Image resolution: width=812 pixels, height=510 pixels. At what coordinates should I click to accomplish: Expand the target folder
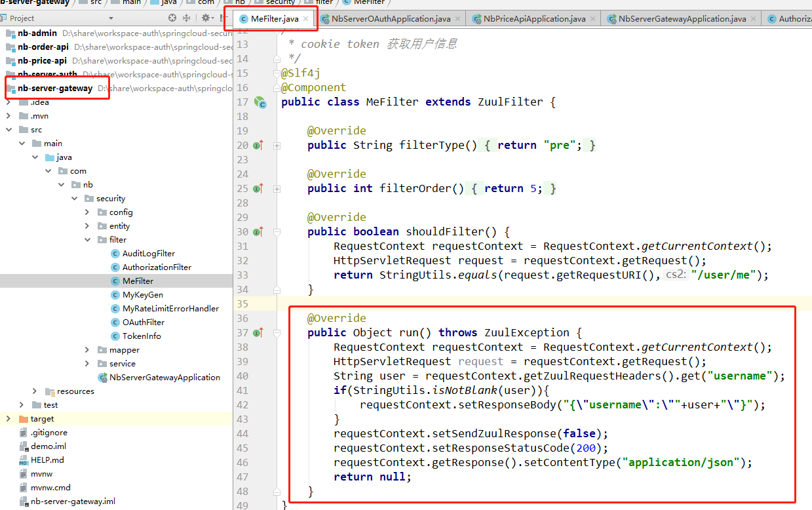coord(9,419)
